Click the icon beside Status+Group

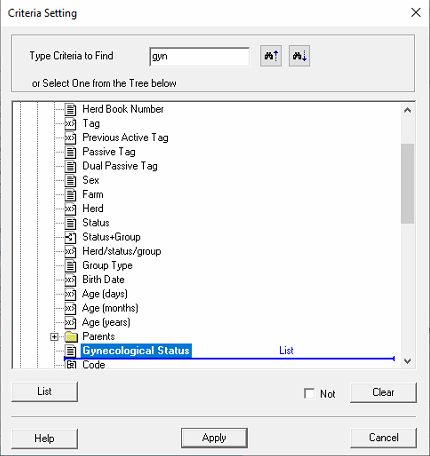(70, 237)
